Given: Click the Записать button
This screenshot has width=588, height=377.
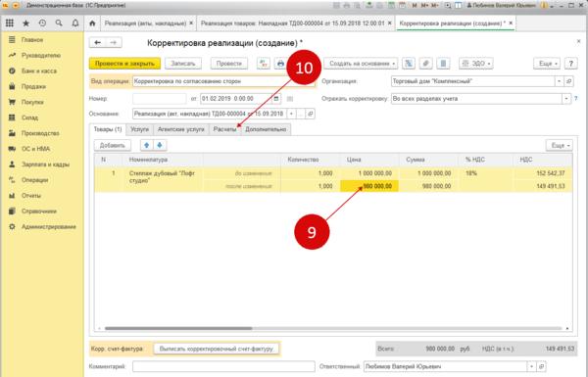Looking at the screenshot, I should (183, 64).
